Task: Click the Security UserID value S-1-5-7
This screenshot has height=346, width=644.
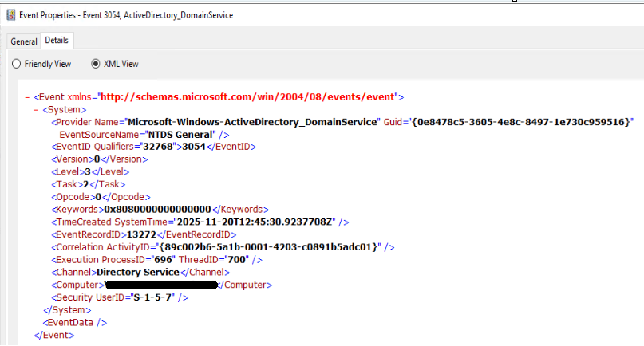Action: [152, 297]
